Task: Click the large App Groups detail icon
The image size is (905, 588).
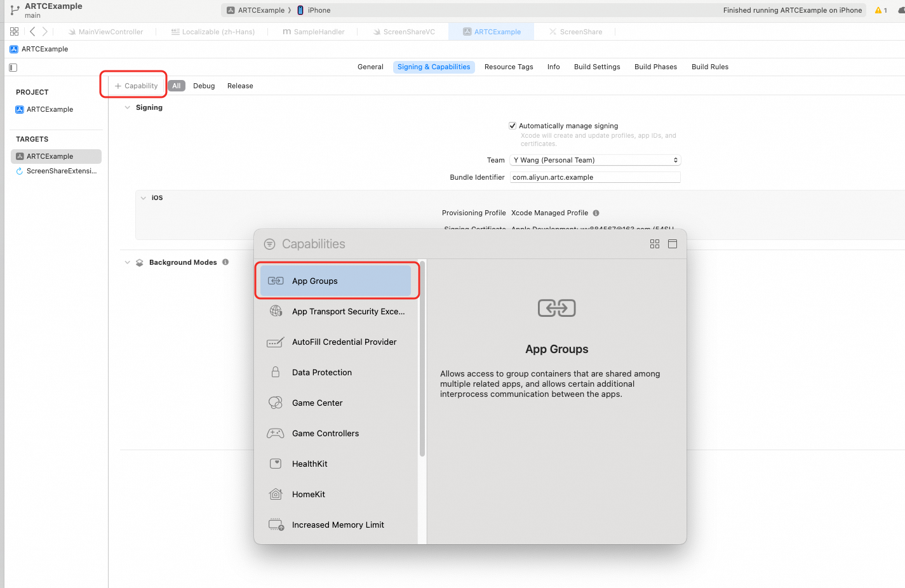Action: pyautogui.click(x=557, y=308)
